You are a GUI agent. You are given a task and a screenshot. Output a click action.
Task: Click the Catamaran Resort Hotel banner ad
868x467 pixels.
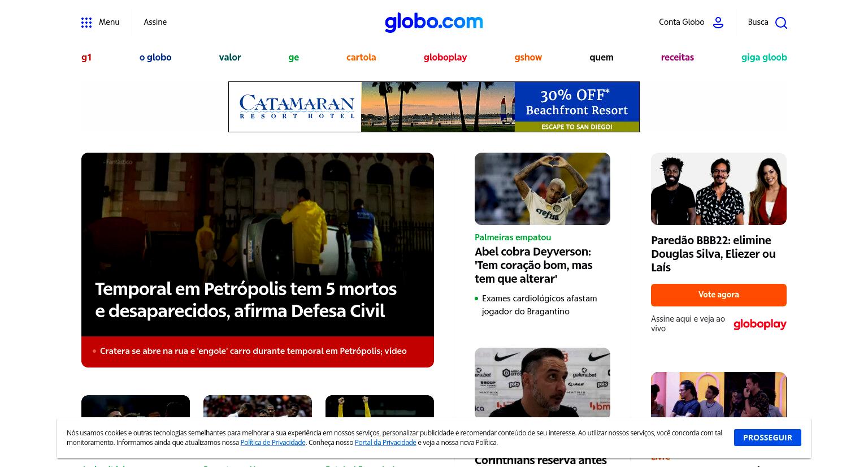[434, 107]
